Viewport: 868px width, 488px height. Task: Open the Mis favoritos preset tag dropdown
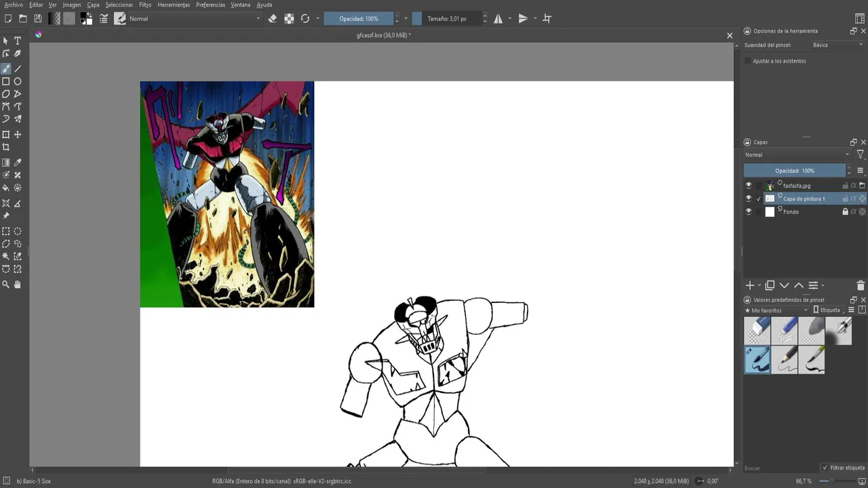tap(777, 310)
